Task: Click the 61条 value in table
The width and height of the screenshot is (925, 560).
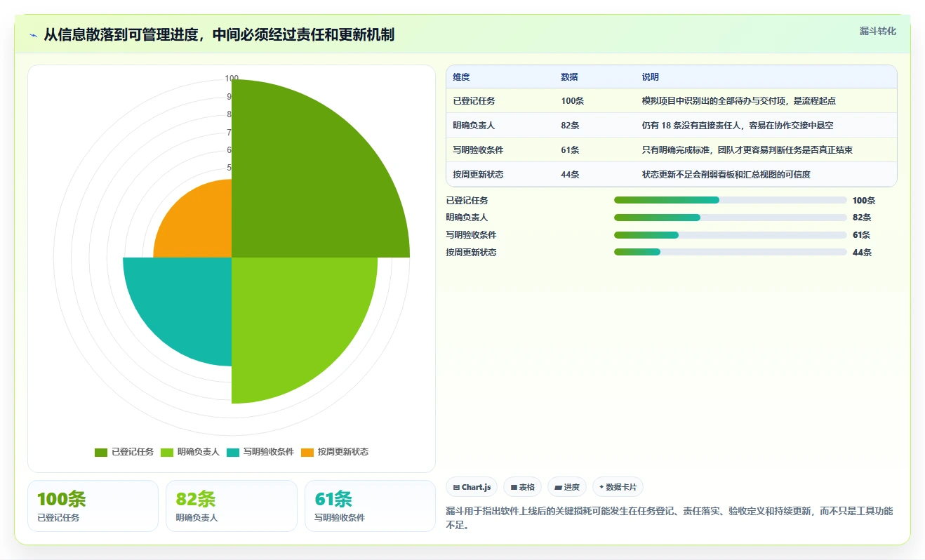Action: click(570, 150)
